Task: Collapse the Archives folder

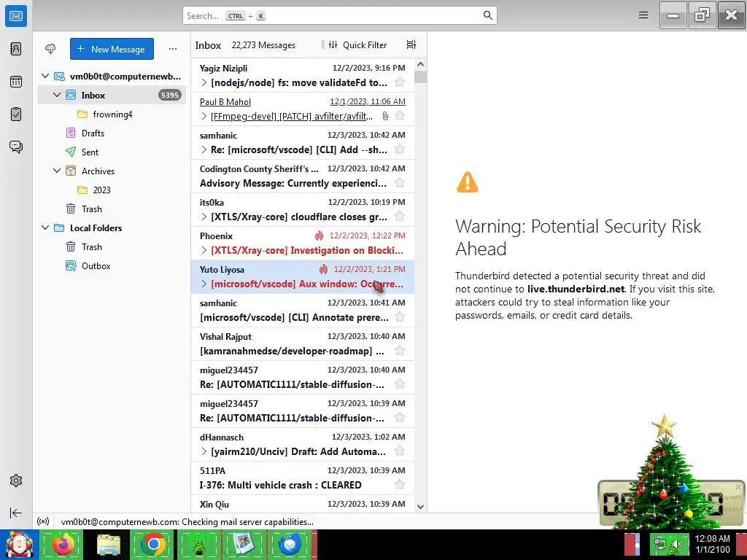Action: coord(57,171)
